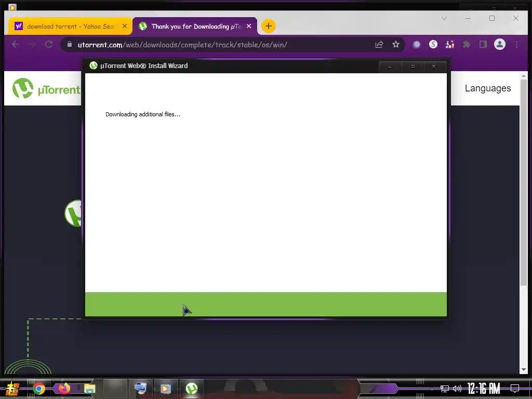Open the round purple extension icon
This screenshot has width=532, height=399.
[x=417, y=45]
